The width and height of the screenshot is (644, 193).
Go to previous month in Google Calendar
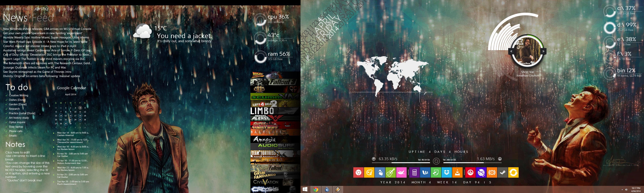(55, 94)
